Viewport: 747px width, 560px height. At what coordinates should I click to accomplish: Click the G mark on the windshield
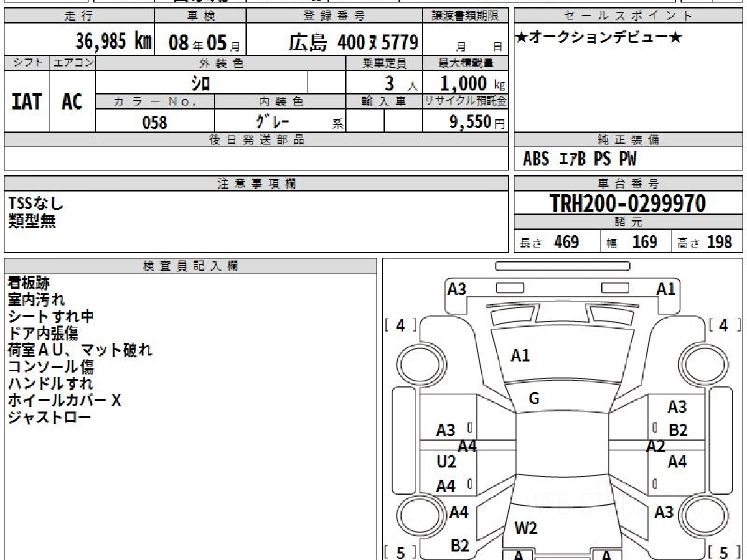534,399
